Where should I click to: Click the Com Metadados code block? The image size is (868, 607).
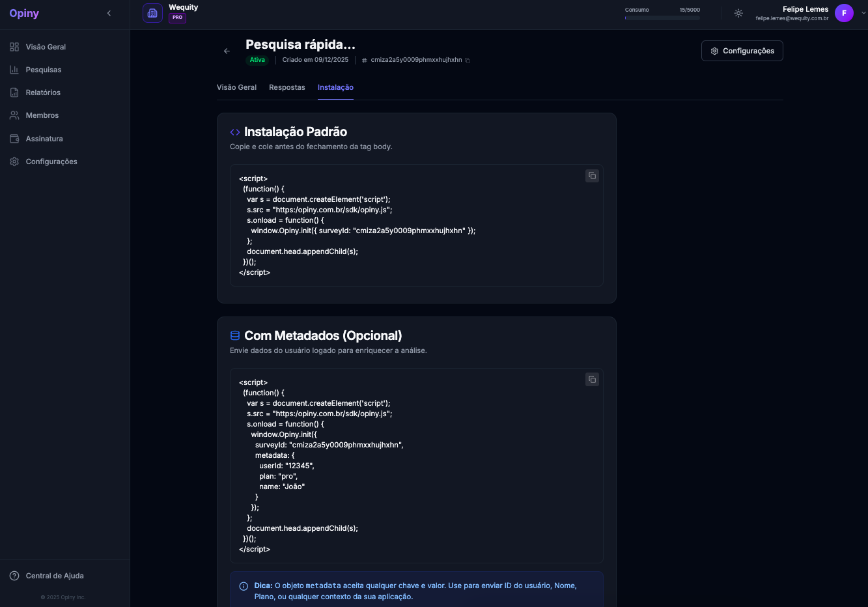417,466
